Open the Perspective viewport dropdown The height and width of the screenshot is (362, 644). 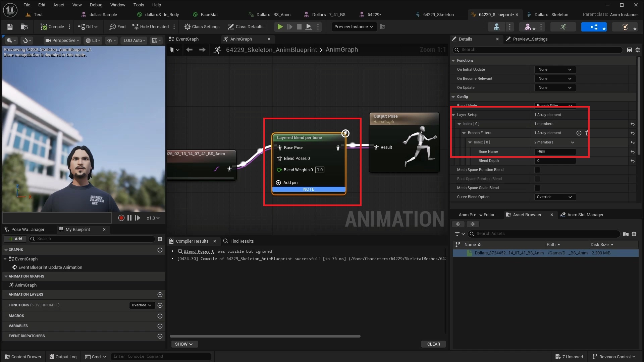pos(62,40)
